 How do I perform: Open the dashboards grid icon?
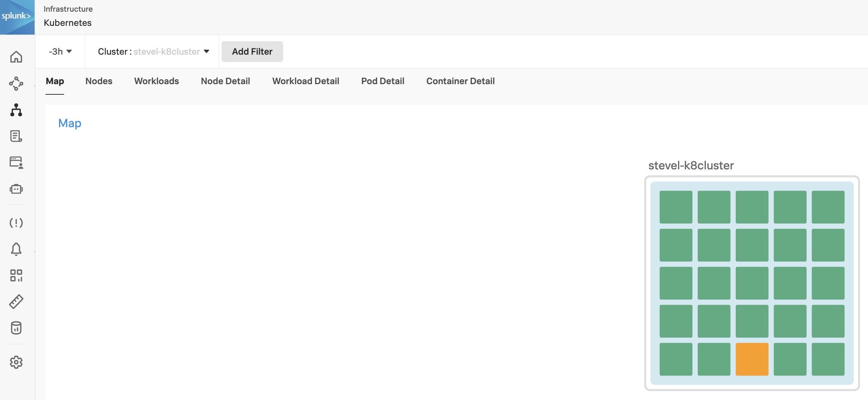[16, 275]
